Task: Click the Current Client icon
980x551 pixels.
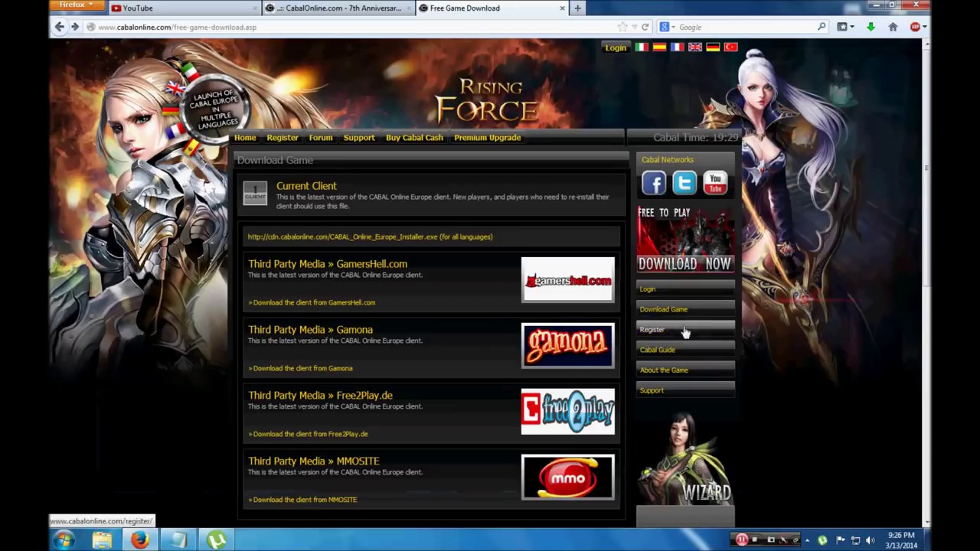Action: (255, 193)
